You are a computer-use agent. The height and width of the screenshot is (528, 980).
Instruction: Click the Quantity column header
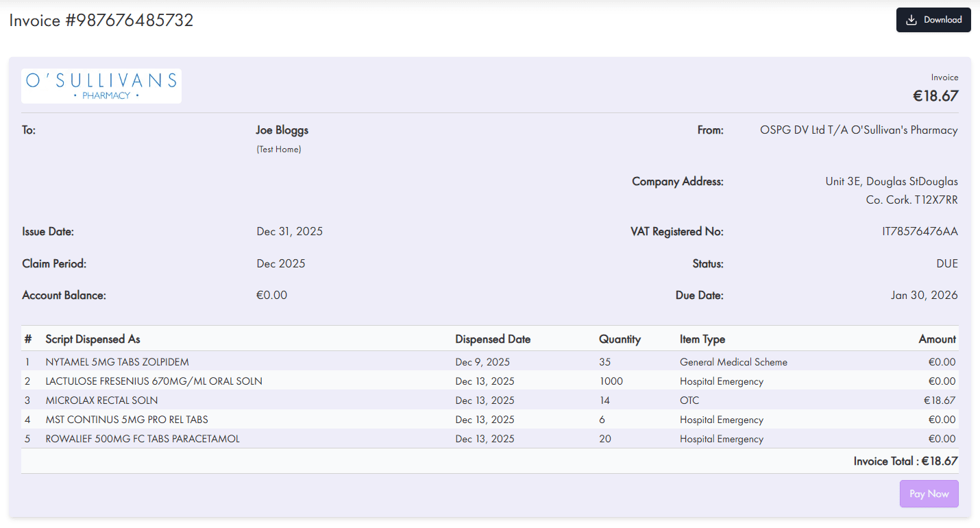(620, 339)
